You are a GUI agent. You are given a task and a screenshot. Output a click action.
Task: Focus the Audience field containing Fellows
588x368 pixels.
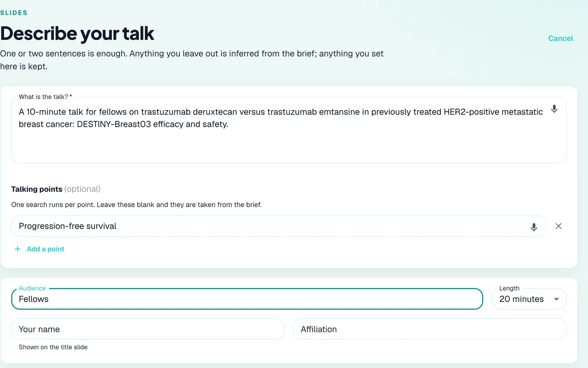tap(247, 299)
